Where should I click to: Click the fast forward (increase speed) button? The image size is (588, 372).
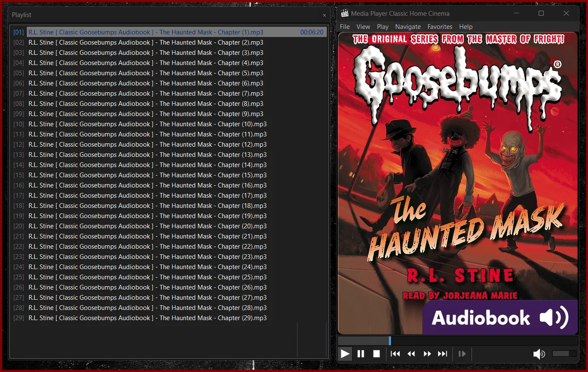tap(427, 354)
